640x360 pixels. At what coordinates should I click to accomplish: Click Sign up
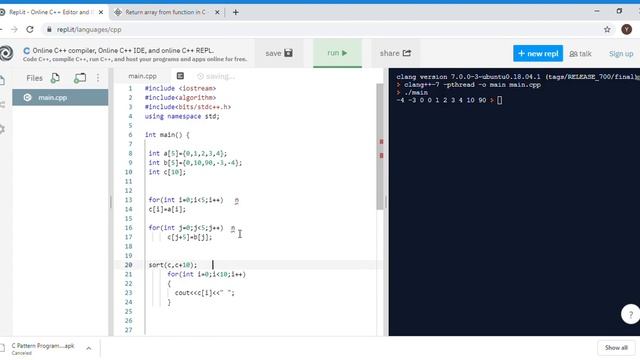coord(621,54)
